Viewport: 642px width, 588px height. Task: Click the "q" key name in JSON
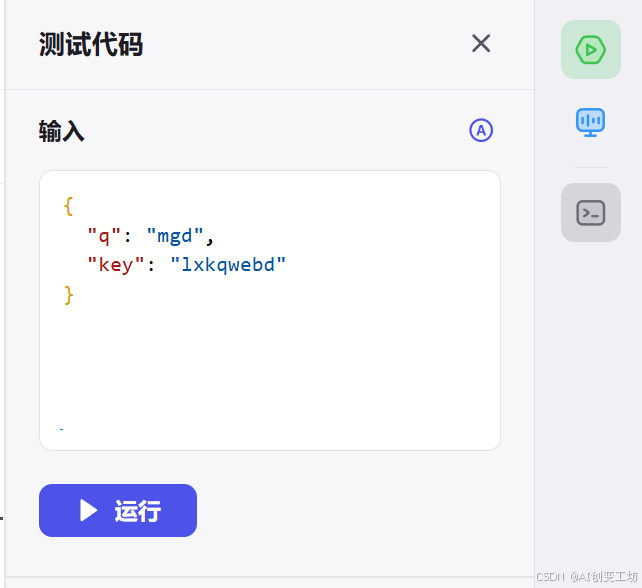click(104, 236)
